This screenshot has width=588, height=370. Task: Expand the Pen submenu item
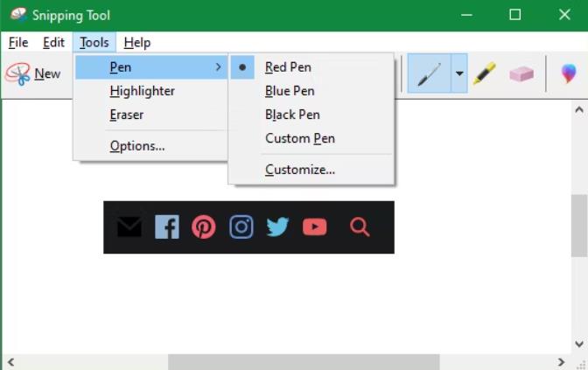151,67
